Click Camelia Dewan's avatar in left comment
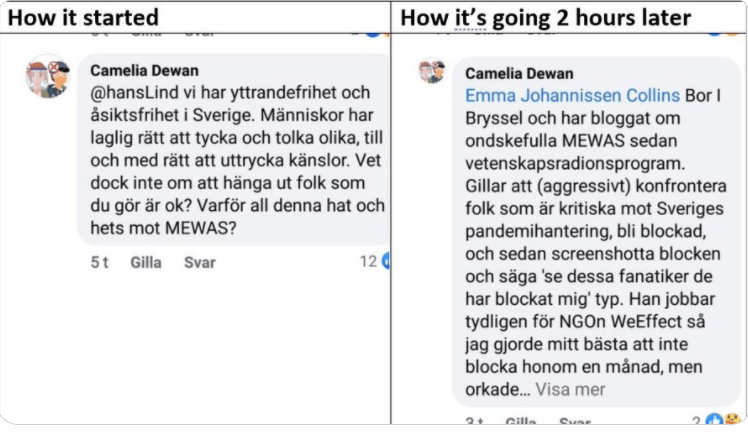The height and width of the screenshot is (436, 748). pos(47,77)
